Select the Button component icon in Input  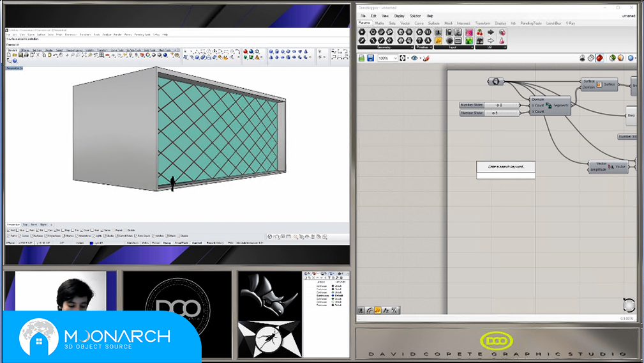tap(450, 41)
